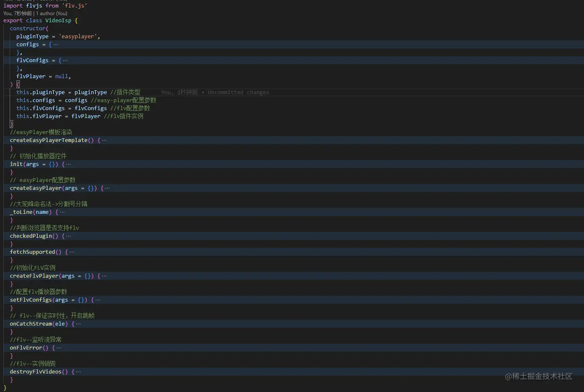Click the flvjs import identifier
Viewport: 584px width, 392px height.
[34, 5]
